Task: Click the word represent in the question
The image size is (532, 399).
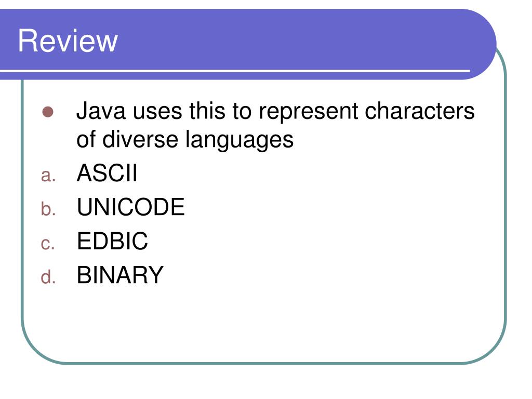Action: tap(308, 112)
